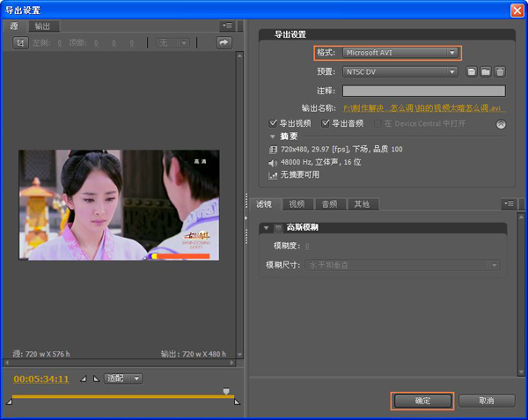Screen dimensions: 528x420
Task: Toggle the Device Central 中打开 checkbox
Action: point(378,123)
